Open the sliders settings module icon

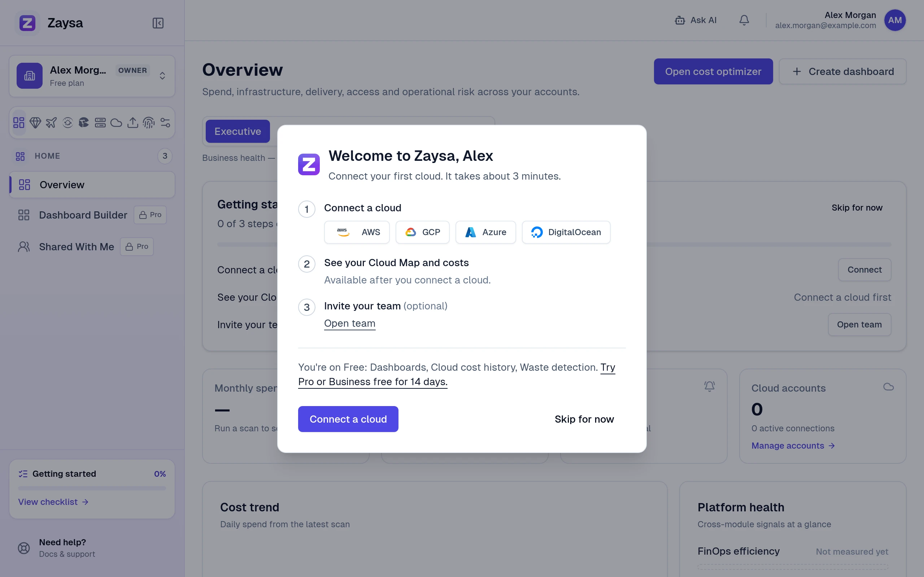click(x=165, y=123)
